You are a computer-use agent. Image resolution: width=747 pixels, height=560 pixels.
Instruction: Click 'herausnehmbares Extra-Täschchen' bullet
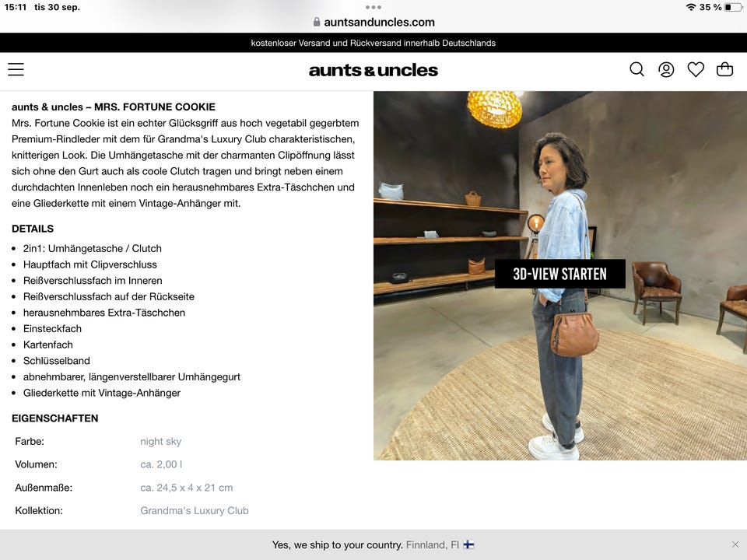click(103, 313)
